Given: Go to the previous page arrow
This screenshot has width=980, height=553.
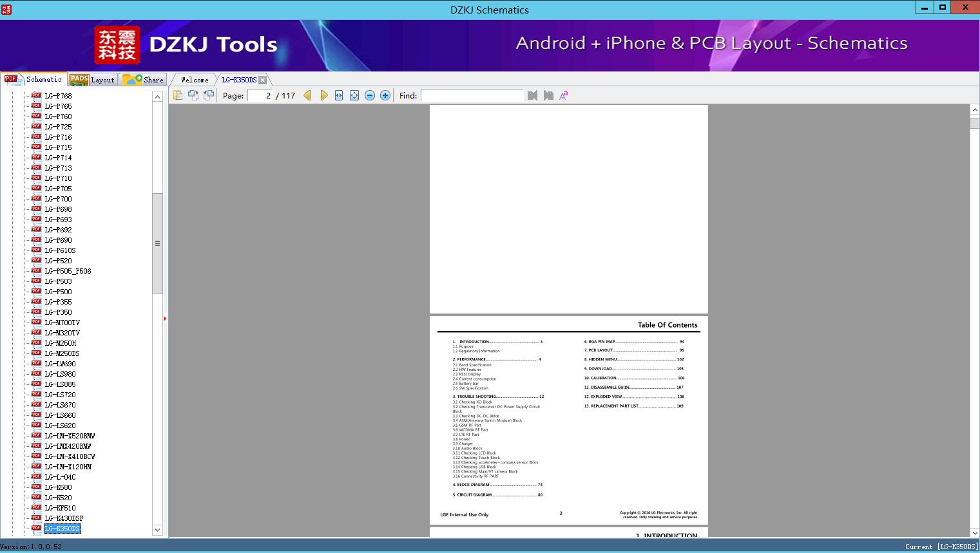Looking at the screenshot, I should click(307, 95).
